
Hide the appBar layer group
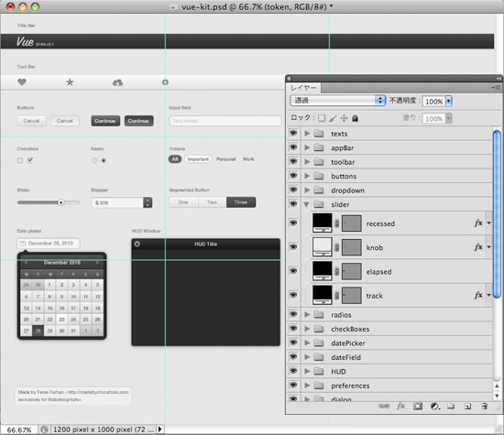pos(293,147)
